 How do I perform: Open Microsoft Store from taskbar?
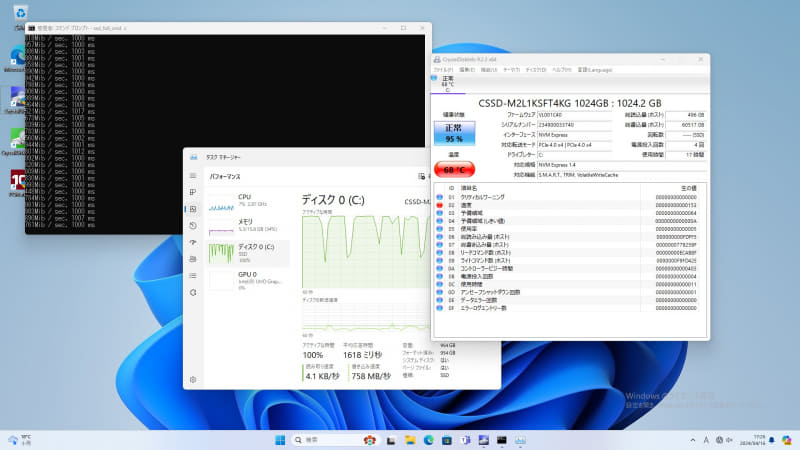[446, 440]
